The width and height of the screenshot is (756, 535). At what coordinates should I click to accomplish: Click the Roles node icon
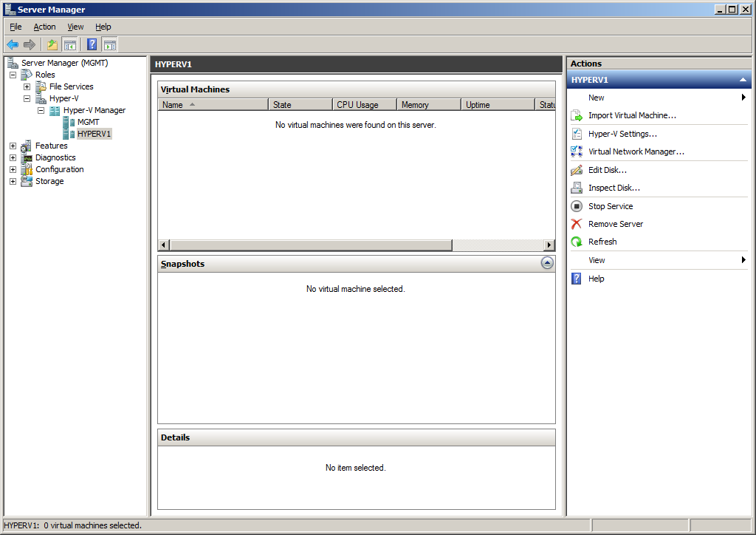27,75
